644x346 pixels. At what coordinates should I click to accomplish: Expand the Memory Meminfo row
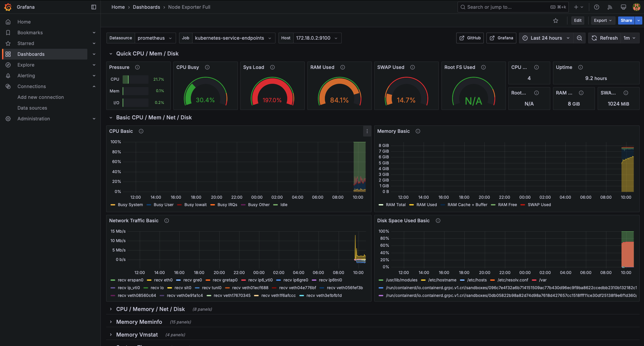[139, 322]
